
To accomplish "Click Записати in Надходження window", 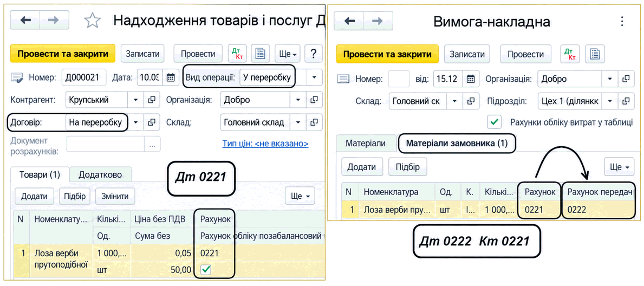I will click(x=142, y=54).
